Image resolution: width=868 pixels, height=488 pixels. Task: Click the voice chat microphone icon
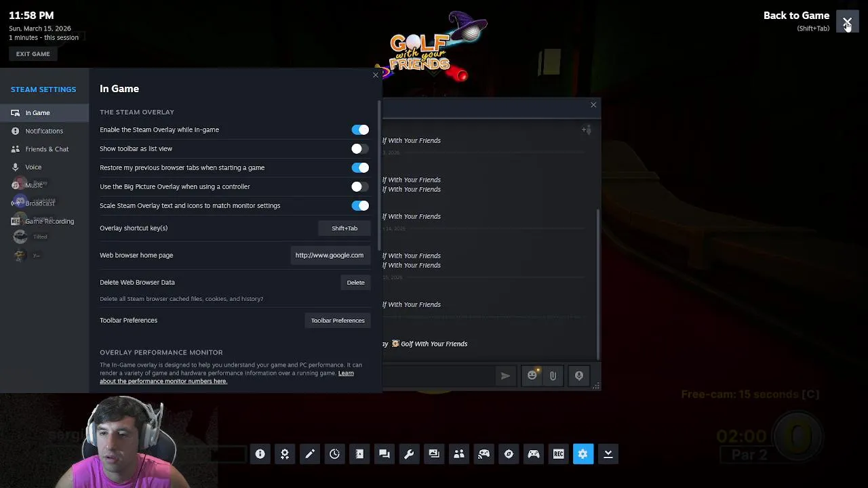tap(579, 375)
